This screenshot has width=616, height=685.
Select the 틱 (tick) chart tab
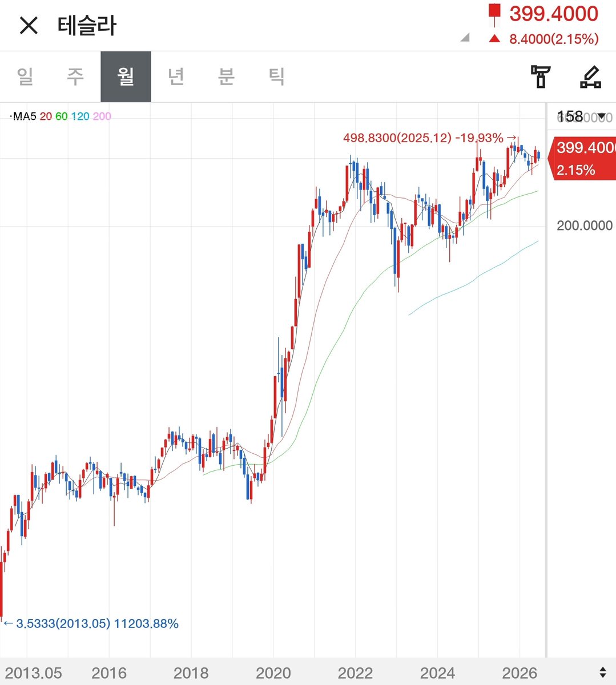(x=277, y=76)
